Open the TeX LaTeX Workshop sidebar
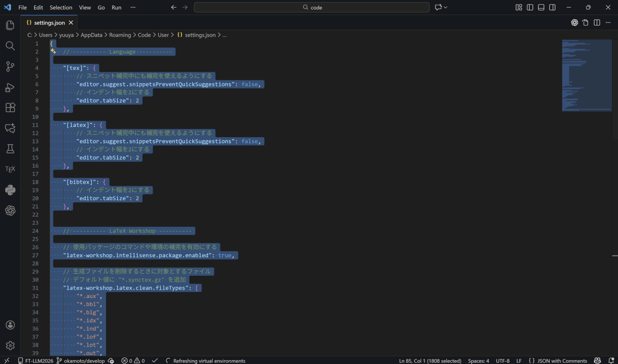Viewport: 618px width, 364px height. [x=10, y=169]
